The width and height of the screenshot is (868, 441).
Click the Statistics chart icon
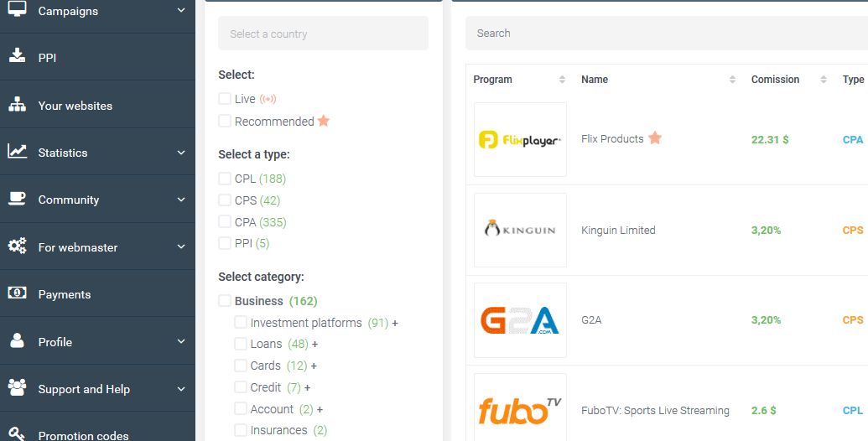point(17,152)
